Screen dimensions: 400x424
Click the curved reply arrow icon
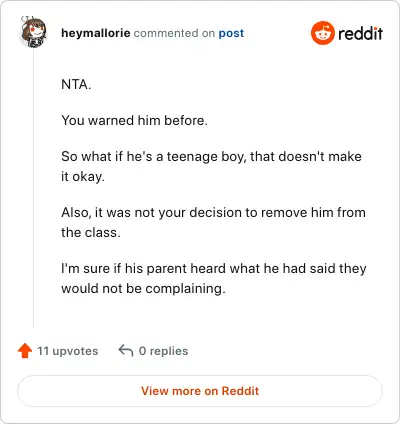(x=126, y=350)
